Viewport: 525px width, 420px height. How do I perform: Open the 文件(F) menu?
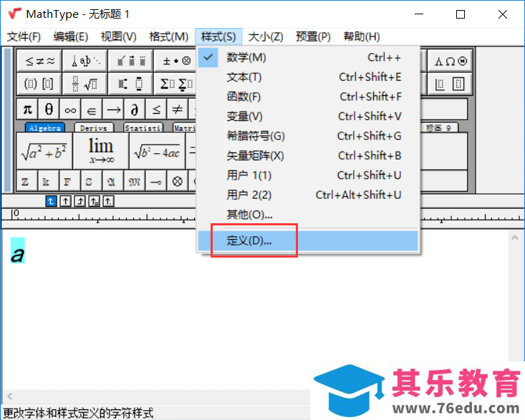(24, 36)
